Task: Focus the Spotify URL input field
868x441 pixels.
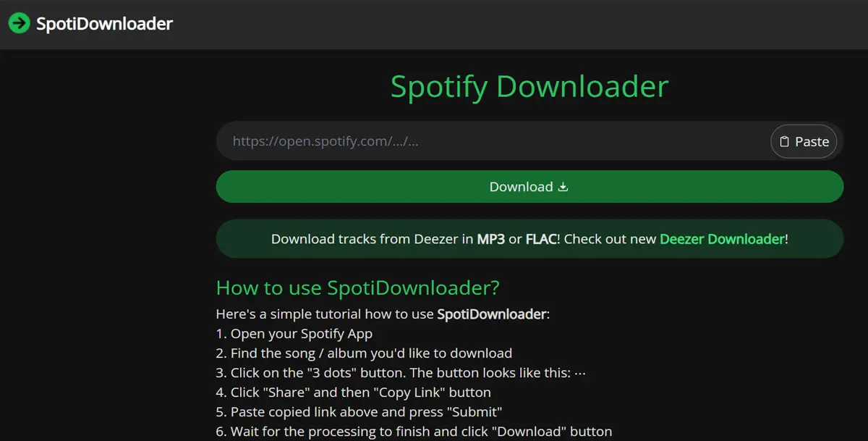Action: pyautogui.click(x=493, y=141)
